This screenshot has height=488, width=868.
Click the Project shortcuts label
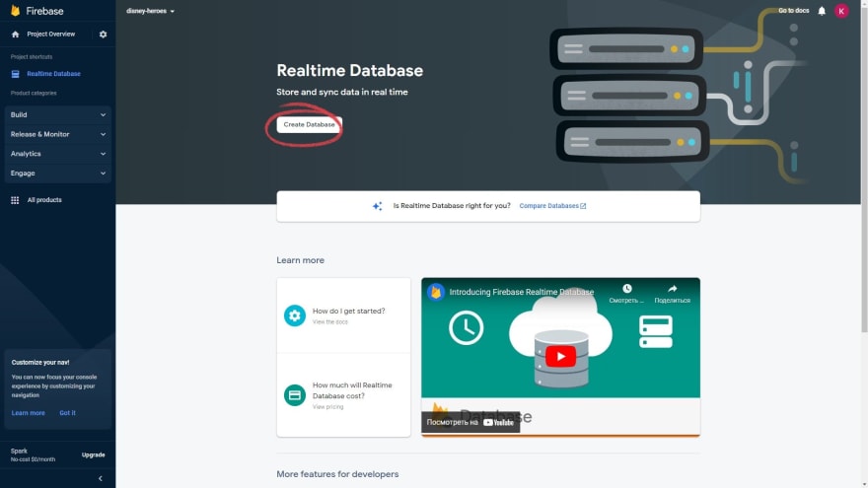pos(32,56)
